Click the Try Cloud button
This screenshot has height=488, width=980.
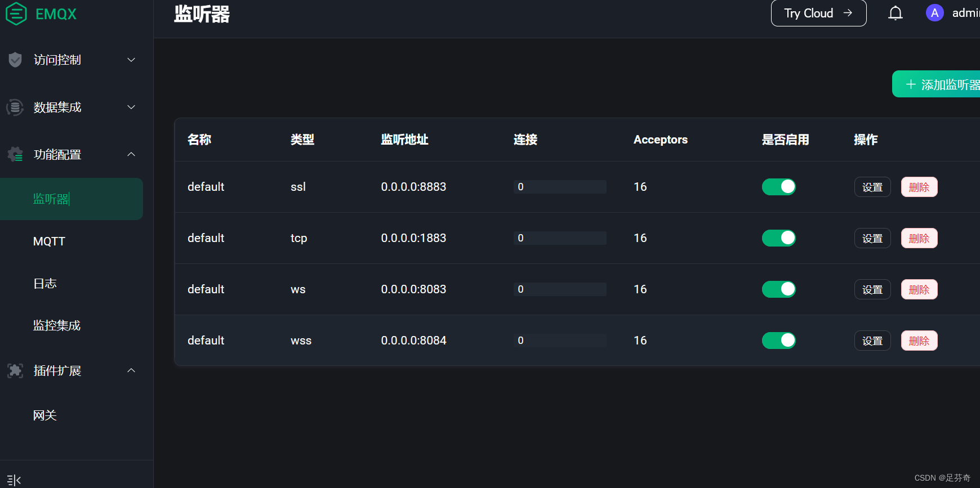(x=818, y=13)
